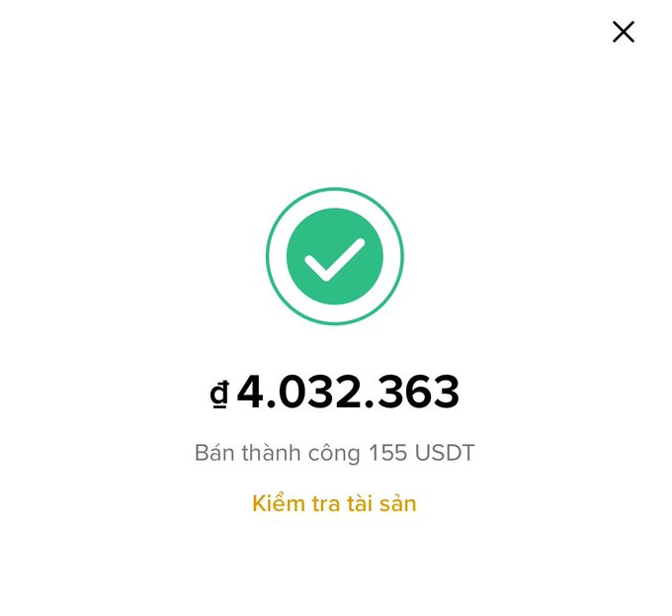Screen dimensions: 672x616
Task: Close the success screen with the X
Action: pos(624,32)
